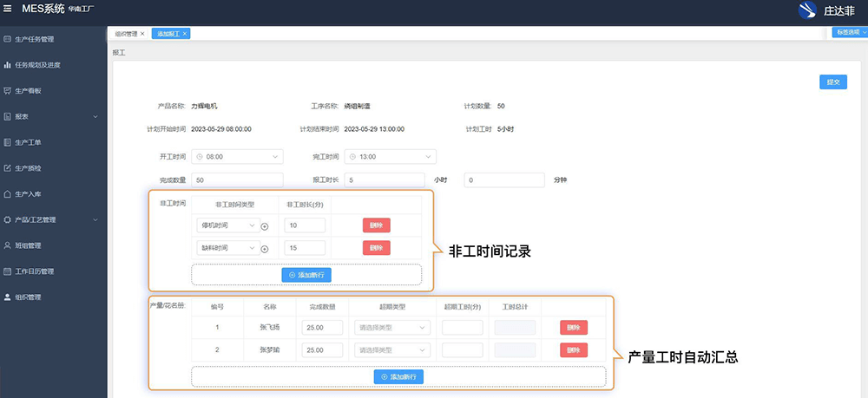
Task: Click the 报工时长 hours field showing 5
Action: (x=385, y=180)
